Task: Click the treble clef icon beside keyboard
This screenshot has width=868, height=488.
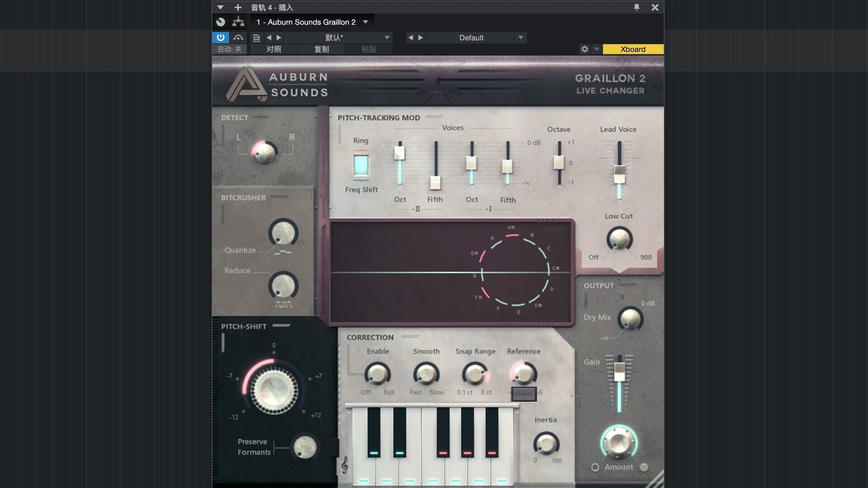Action: point(344,465)
